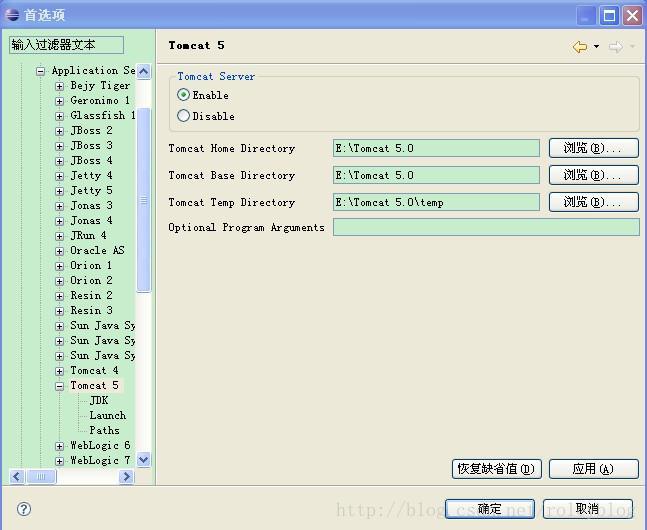The height and width of the screenshot is (530, 647).
Task: Expand the JBoss 3 node
Action: pyautogui.click(x=59, y=146)
